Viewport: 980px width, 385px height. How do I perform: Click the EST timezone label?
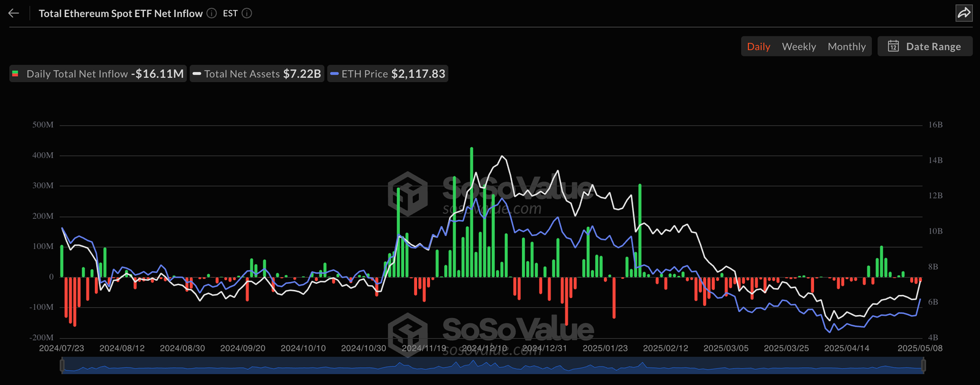coord(230,13)
